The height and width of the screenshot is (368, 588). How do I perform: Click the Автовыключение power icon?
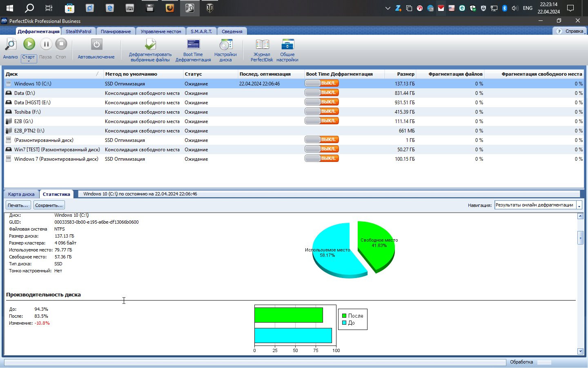(x=96, y=45)
